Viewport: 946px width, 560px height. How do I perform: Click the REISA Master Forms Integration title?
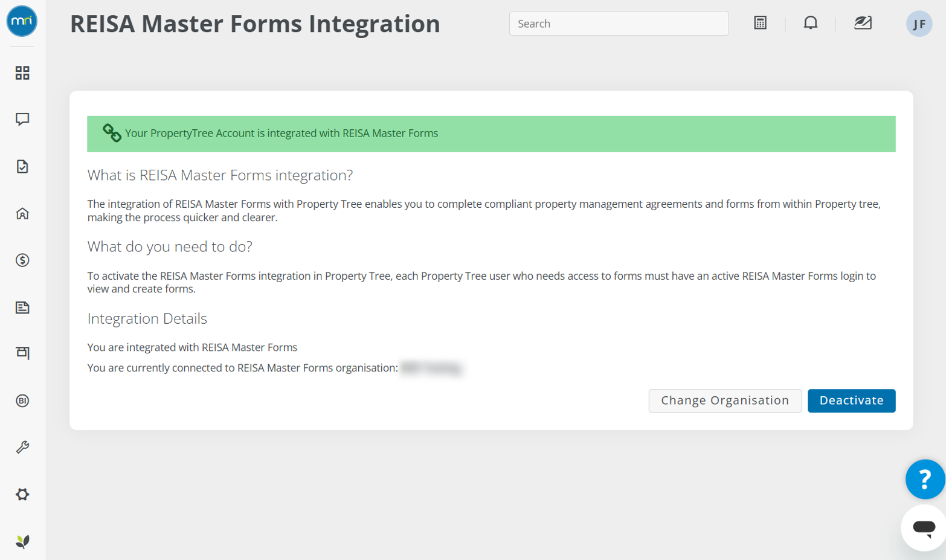pyautogui.click(x=255, y=24)
